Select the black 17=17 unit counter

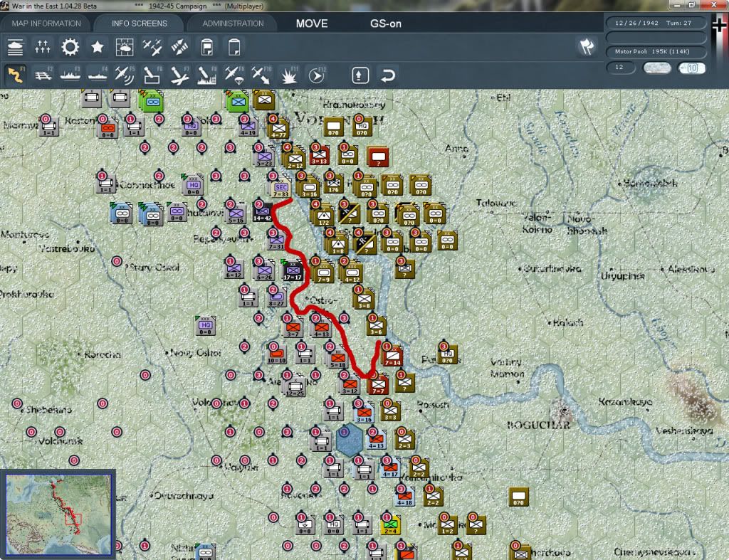point(293,271)
